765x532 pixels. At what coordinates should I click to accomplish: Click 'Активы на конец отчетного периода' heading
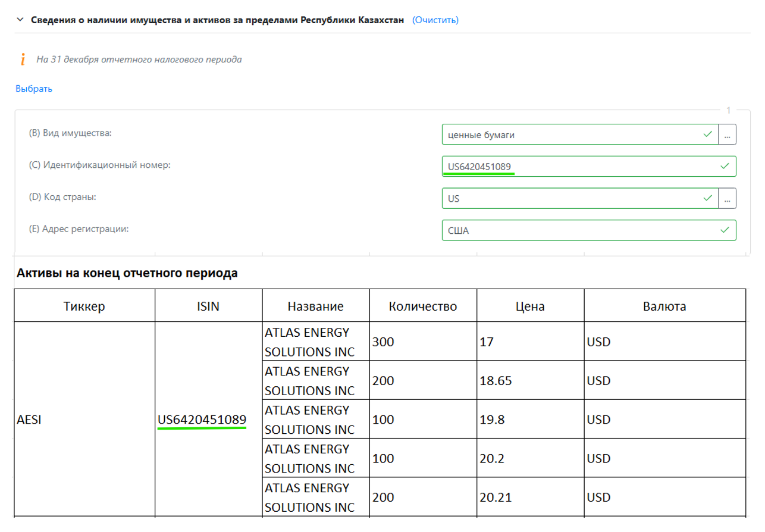coord(127,273)
